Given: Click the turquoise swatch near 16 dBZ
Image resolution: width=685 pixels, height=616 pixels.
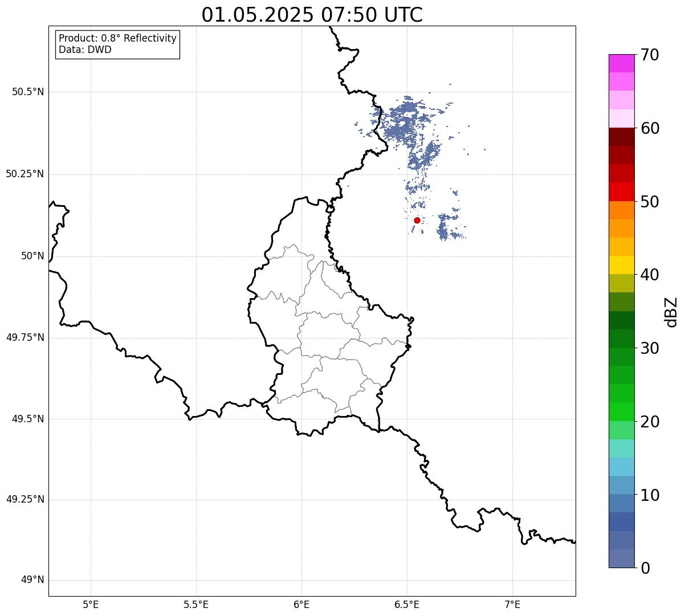Looking at the screenshot, I should [621, 448].
